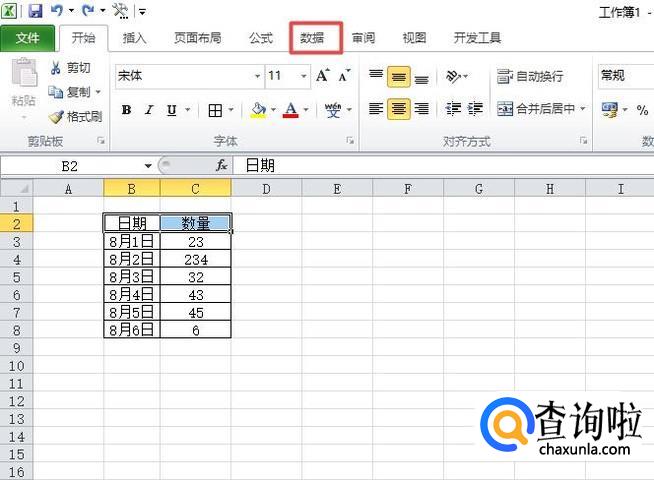
Task: Open the Name Box dropdown arrow
Action: click(148, 165)
